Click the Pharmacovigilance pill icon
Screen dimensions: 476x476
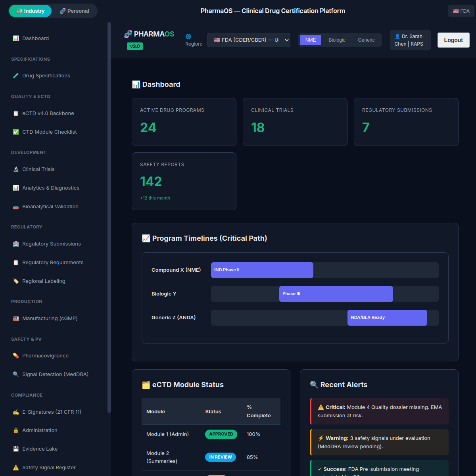pyautogui.click(x=16, y=356)
